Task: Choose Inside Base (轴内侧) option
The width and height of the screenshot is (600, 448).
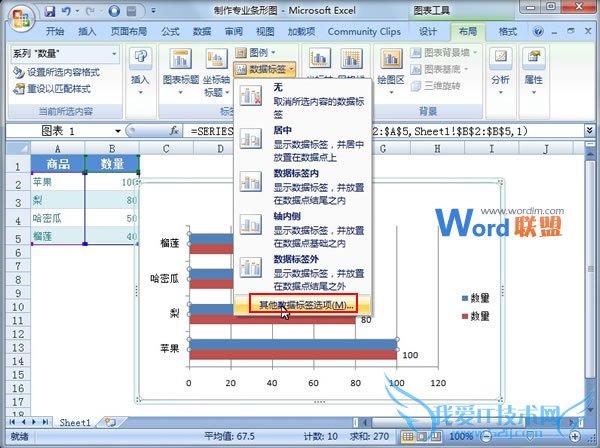Action: click(302, 230)
